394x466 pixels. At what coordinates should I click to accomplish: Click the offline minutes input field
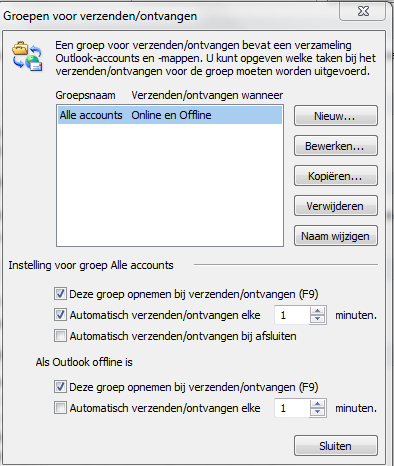click(292, 408)
